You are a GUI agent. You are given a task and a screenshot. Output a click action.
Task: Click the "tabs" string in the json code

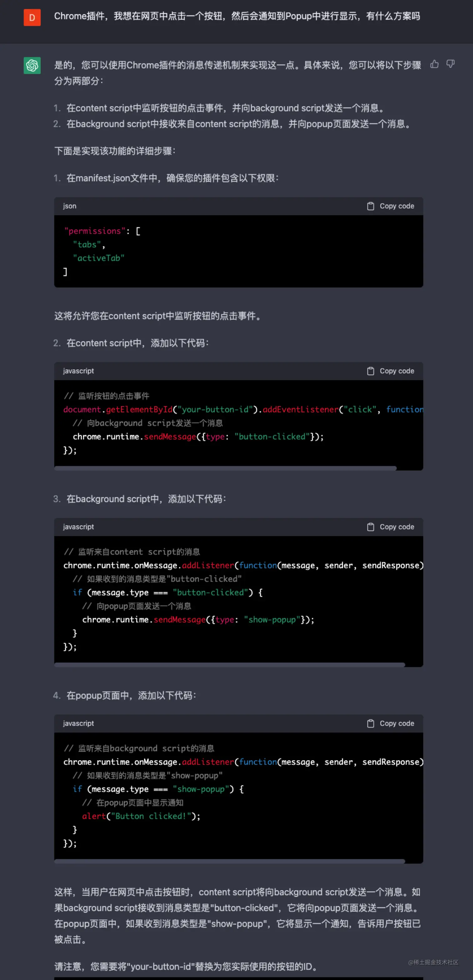tap(87, 245)
